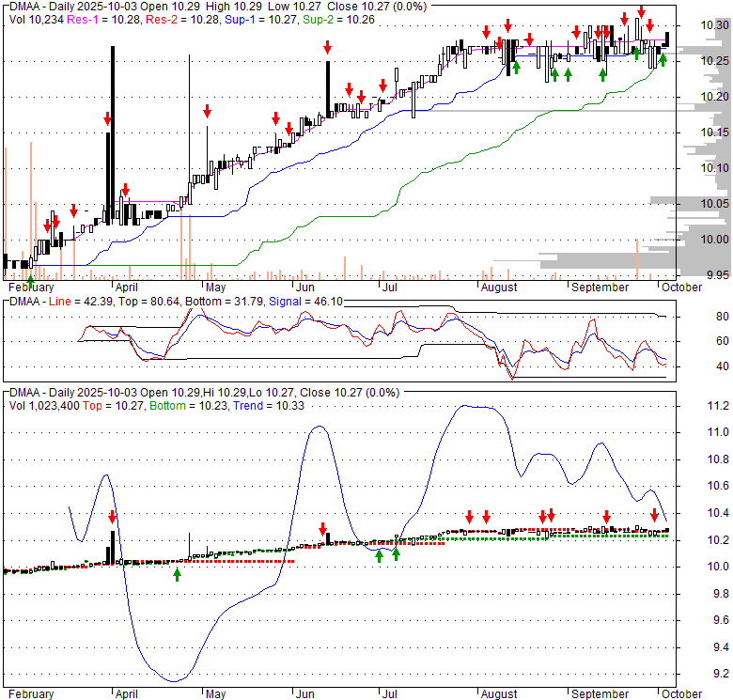Click the October label on the top chart time axis
Screen dimensions: 733x700
(x=681, y=287)
